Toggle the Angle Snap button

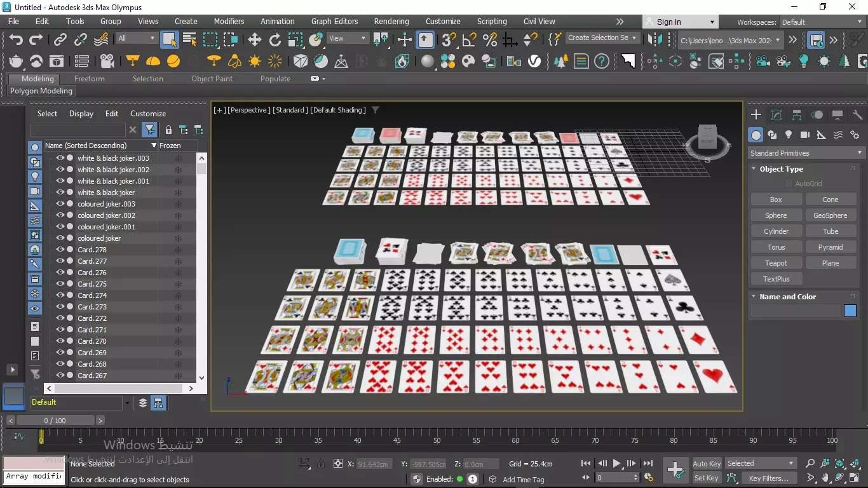469,39
